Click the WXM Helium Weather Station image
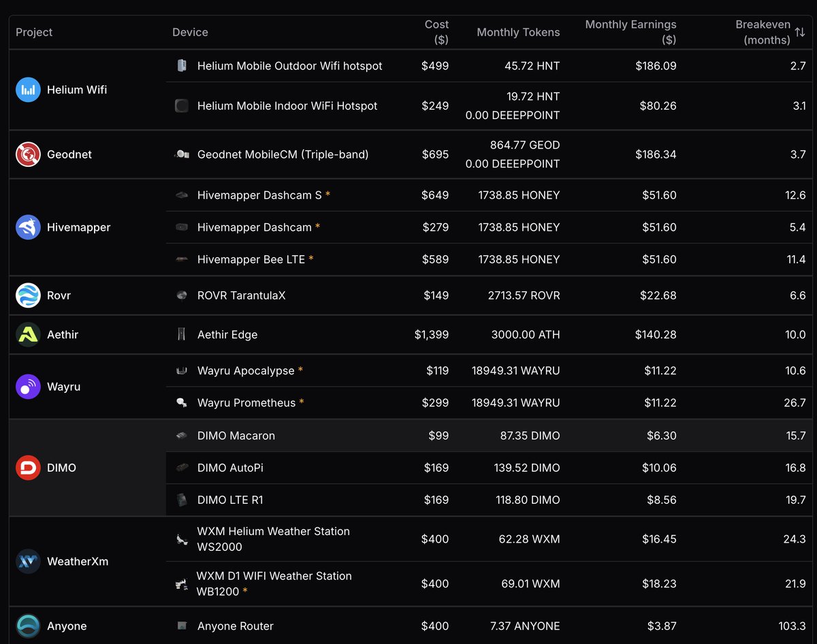 pos(181,539)
